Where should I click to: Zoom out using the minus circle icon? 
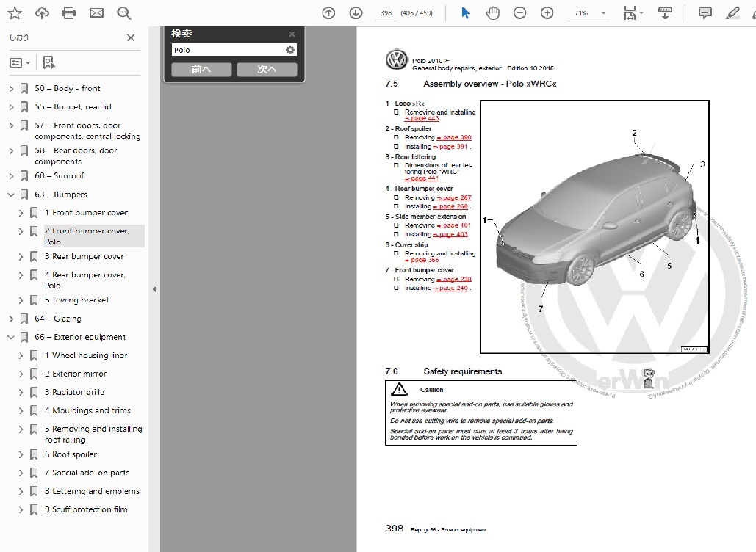pos(519,13)
